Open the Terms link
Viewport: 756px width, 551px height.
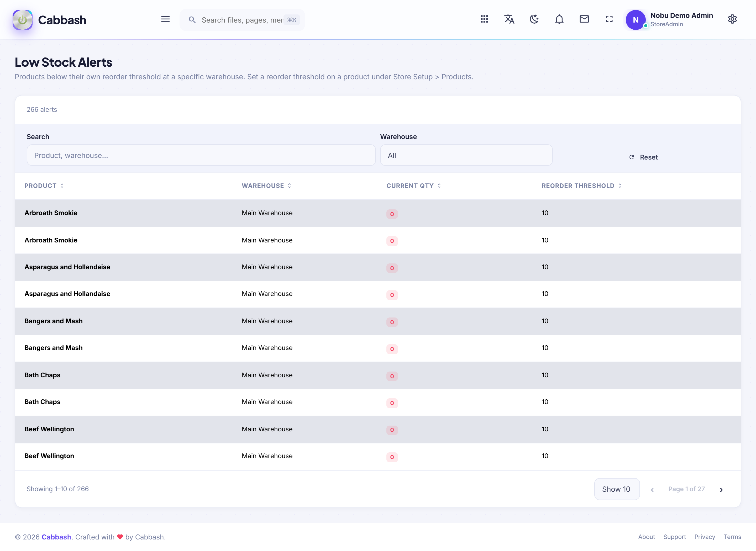732,537
